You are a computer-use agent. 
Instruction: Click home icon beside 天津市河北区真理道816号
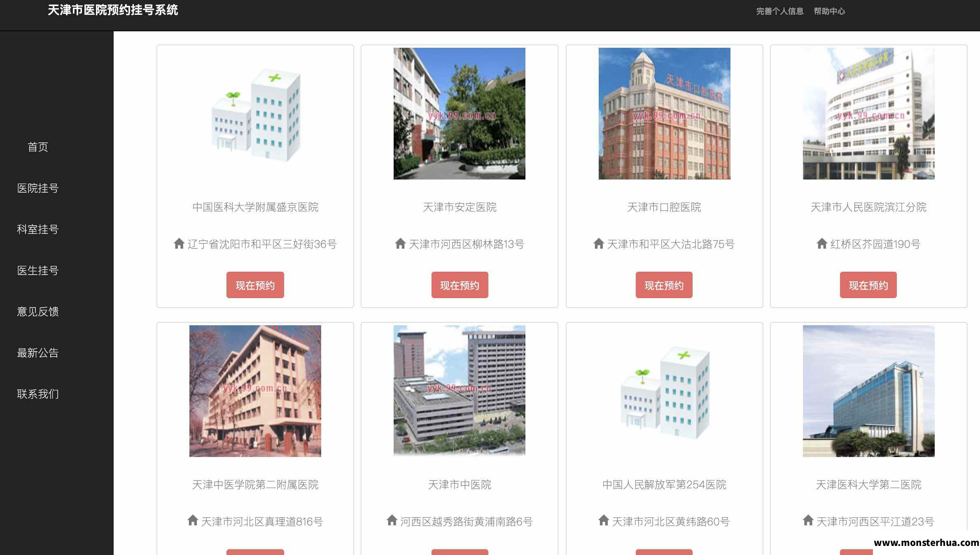[193, 520]
